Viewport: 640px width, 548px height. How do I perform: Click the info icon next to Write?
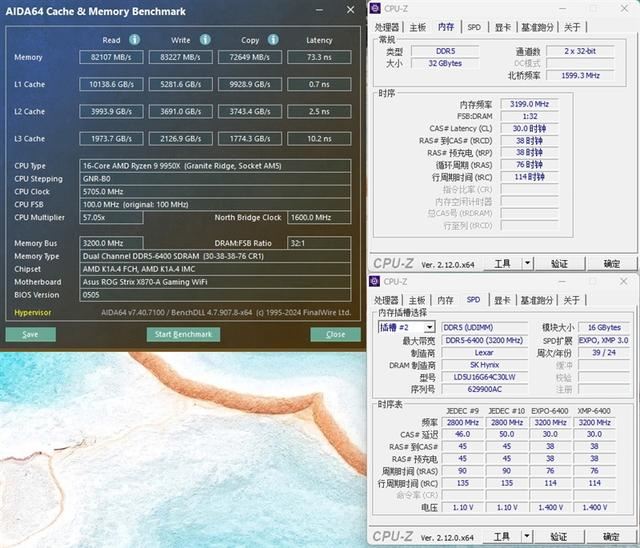tap(205, 40)
